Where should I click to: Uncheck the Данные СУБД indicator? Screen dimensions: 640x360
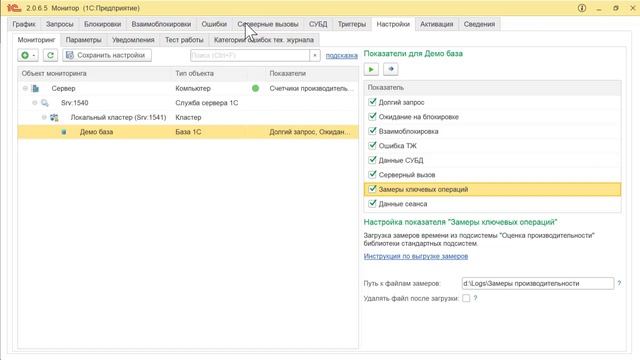(x=372, y=160)
